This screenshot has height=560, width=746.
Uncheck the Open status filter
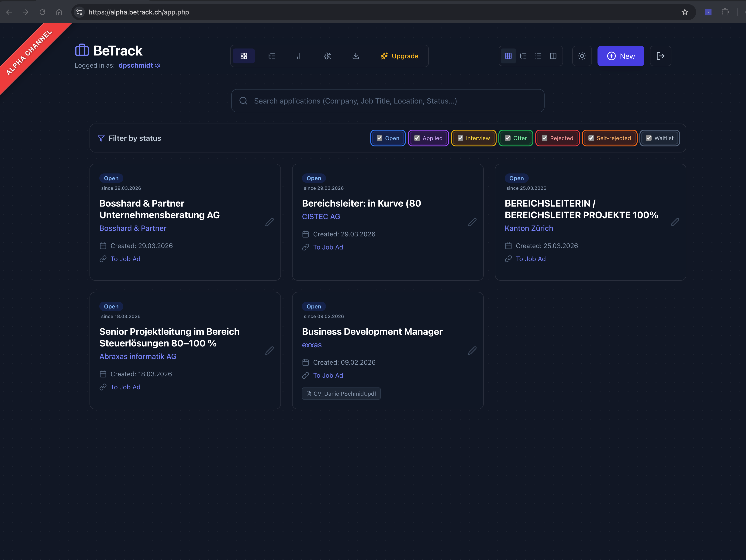pyautogui.click(x=380, y=138)
